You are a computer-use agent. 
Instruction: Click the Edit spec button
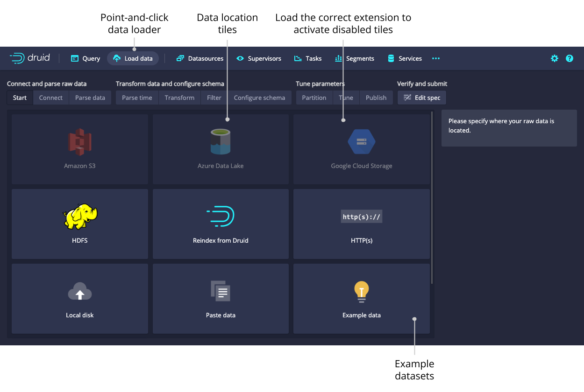coord(422,98)
